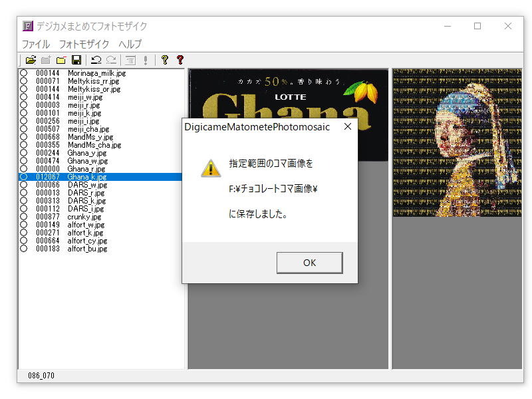
Task: Click the circle icon beside crunky.jpg
Action: pyautogui.click(x=24, y=217)
